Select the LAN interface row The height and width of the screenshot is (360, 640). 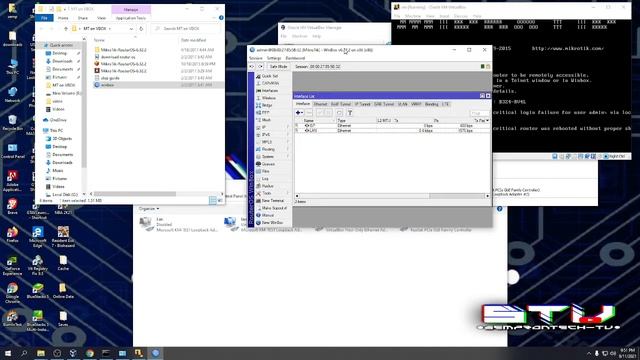(392, 131)
